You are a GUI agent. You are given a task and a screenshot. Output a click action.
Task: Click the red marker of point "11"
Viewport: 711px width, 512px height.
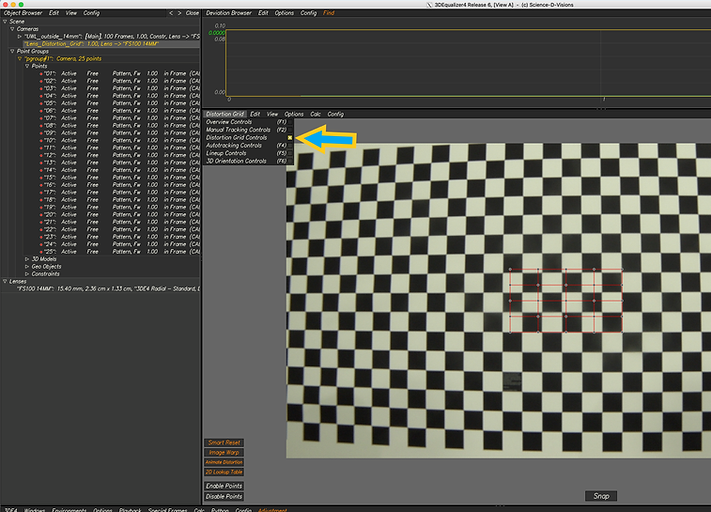pyautogui.click(x=41, y=148)
